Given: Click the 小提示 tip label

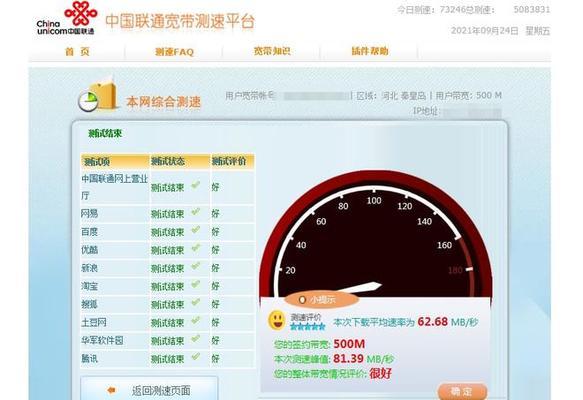Looking at the screenshot, I should 321,299.
